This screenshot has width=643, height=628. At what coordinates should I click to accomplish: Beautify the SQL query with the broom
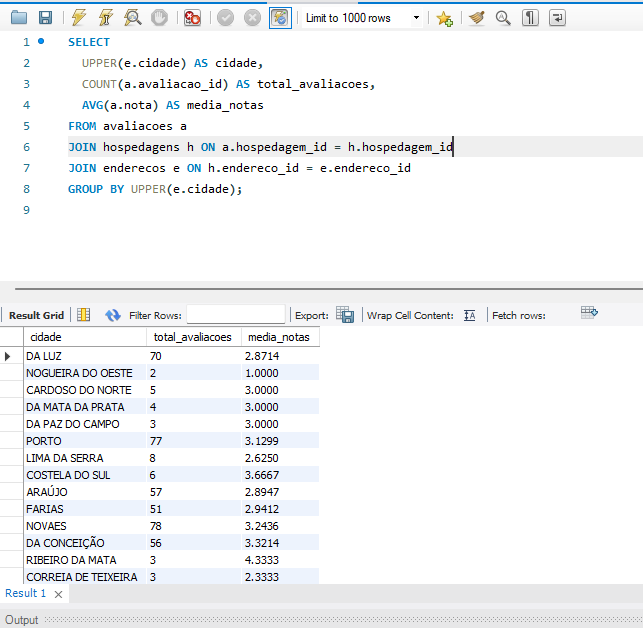tap(477, 18)
